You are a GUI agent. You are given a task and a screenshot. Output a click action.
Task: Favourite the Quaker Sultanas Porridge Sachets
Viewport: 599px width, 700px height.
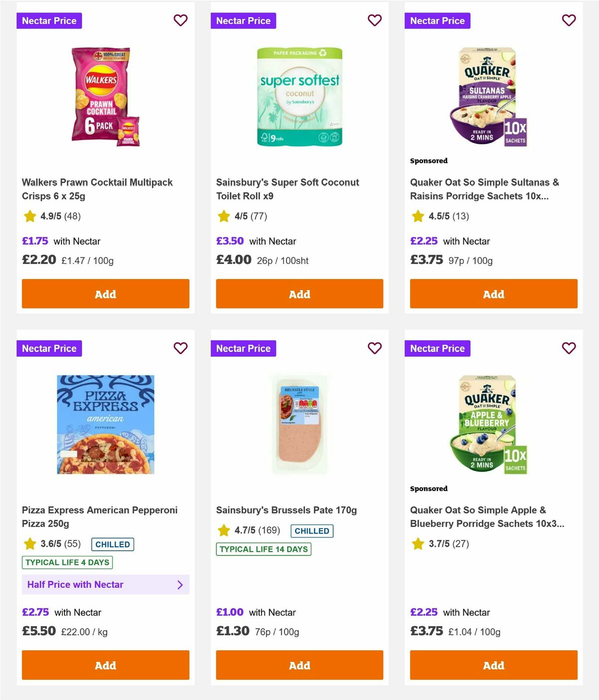point(569,20)
